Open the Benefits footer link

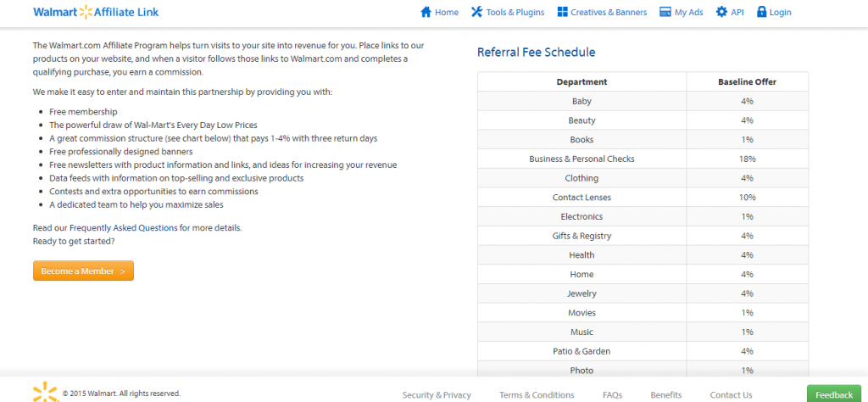tap(666, 395)
